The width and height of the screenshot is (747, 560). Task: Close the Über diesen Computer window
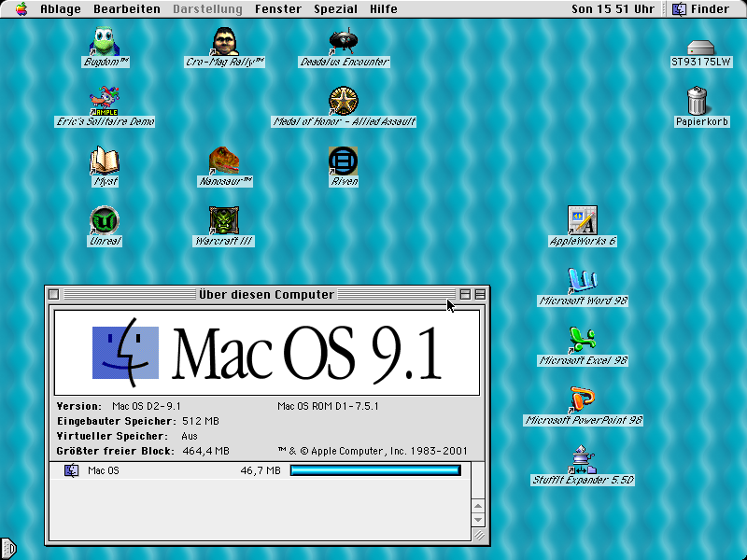[x=54, y=294]
